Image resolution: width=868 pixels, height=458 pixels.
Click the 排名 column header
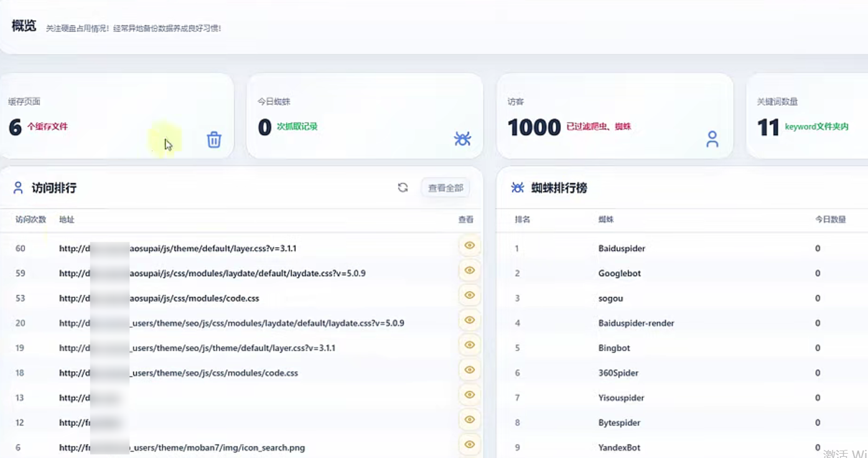(x=523, y=220)
